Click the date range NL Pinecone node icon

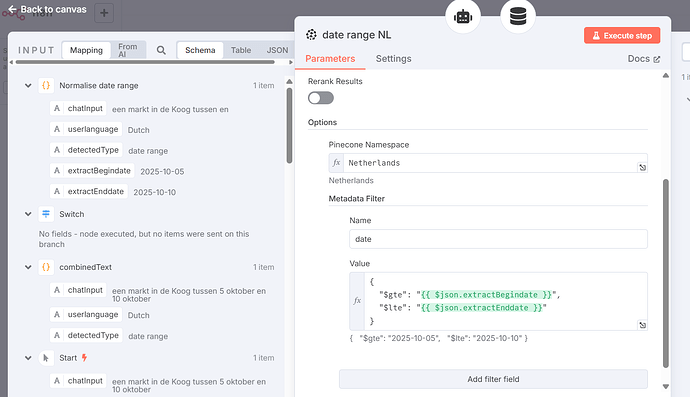(311, 35)
